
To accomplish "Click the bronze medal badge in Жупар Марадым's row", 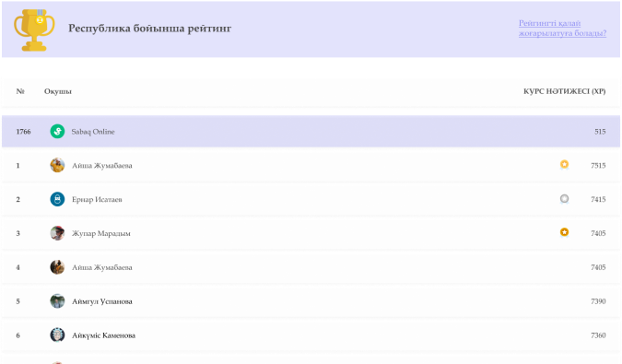I will pyautogui.click(x=564, y=232).
